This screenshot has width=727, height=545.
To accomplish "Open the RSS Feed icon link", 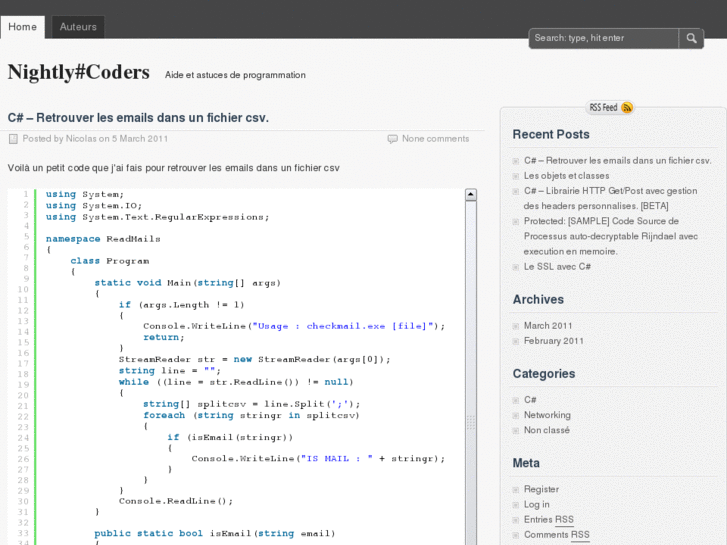I will (x=610, y=108).
